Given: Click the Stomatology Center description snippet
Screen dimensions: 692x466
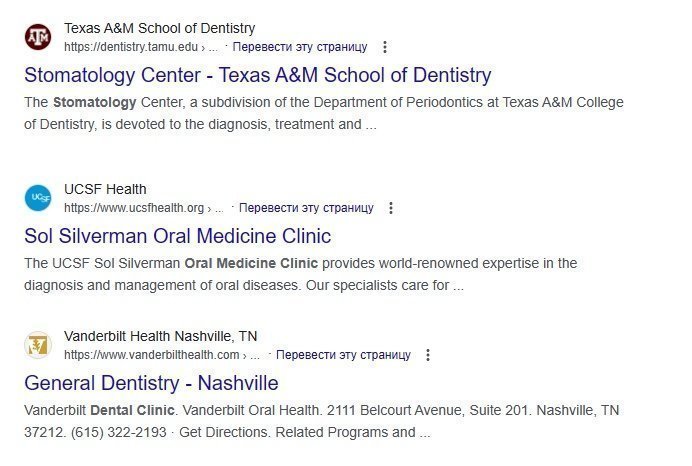Looking at the screenshot, I should pos(322,113).
